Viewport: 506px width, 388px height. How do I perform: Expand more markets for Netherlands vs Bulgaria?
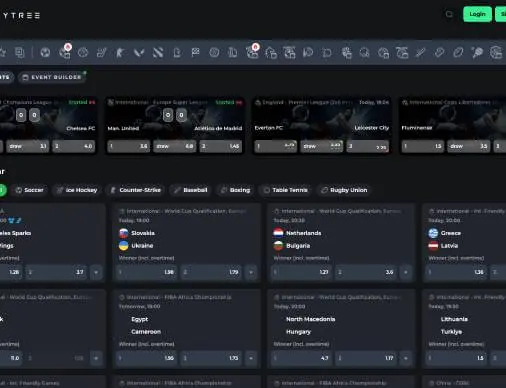coord(406,272)
